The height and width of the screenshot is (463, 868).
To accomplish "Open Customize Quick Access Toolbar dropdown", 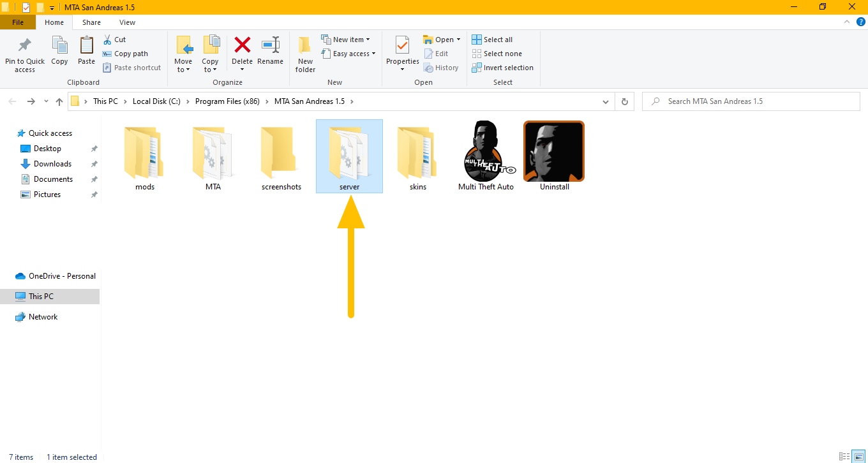I will point(52,8).
